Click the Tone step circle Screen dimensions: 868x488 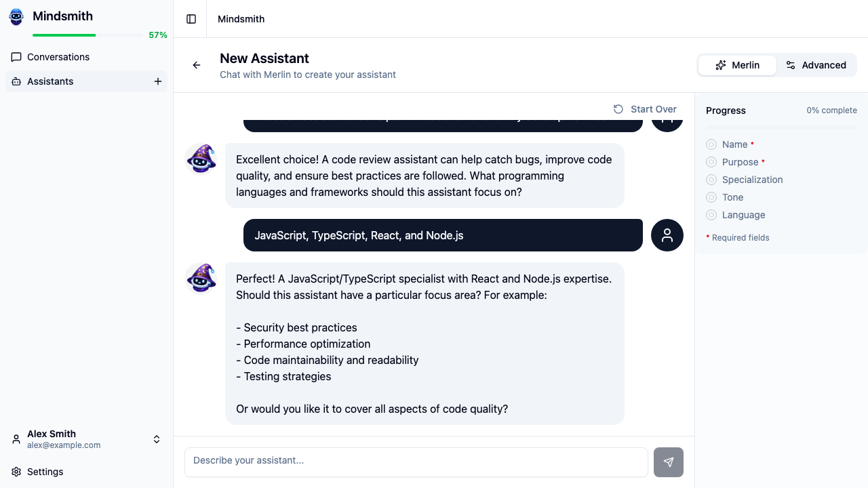click(x=711, y=197)
